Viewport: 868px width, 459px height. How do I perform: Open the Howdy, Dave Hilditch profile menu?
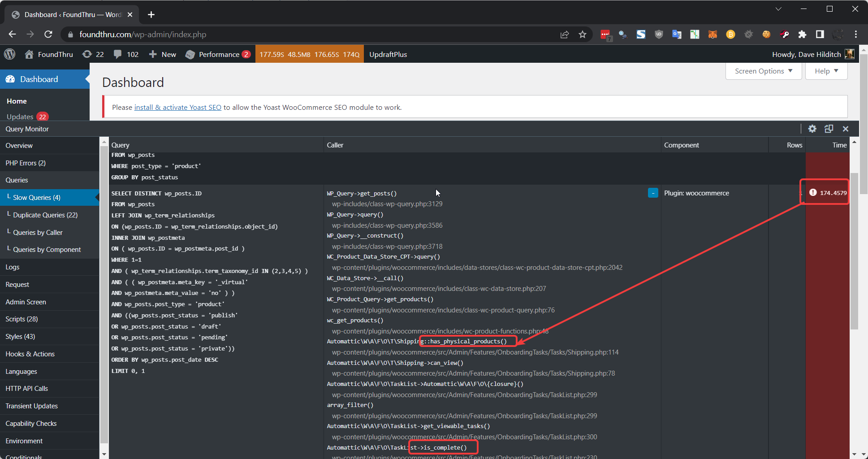click(813, 54)
